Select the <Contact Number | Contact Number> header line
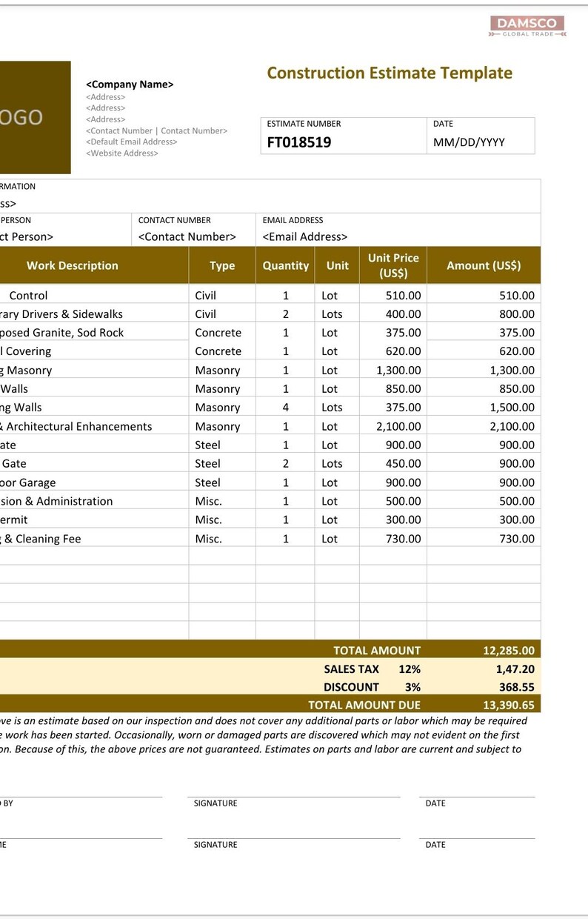Viewport: 588px width, 919px height. (x=156, y=130)
